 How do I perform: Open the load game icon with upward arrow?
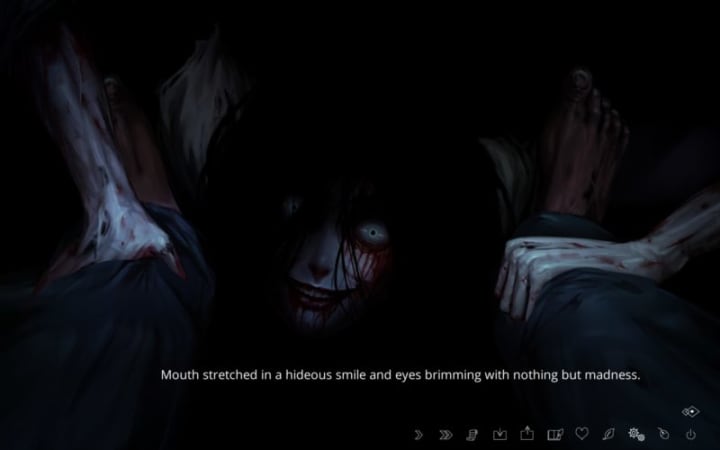click(527, 433)
